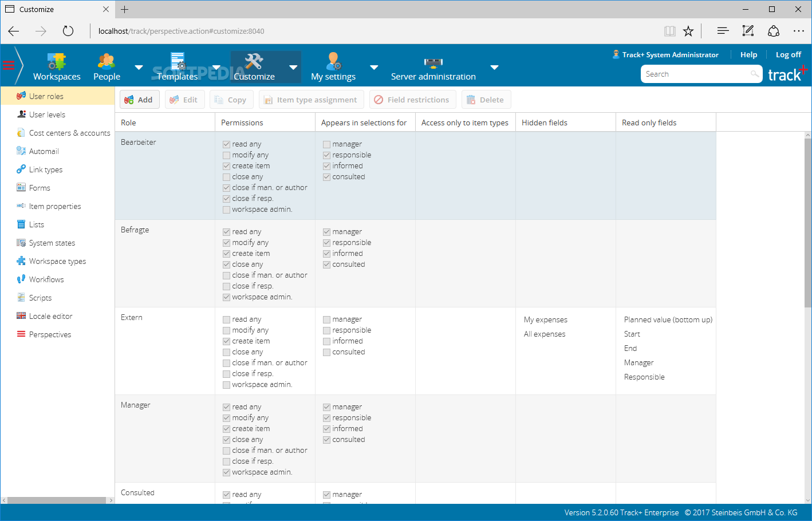Toggle Extern 'create item' checkbox
This screenshot has width=812, height=521.
point(227,341)
